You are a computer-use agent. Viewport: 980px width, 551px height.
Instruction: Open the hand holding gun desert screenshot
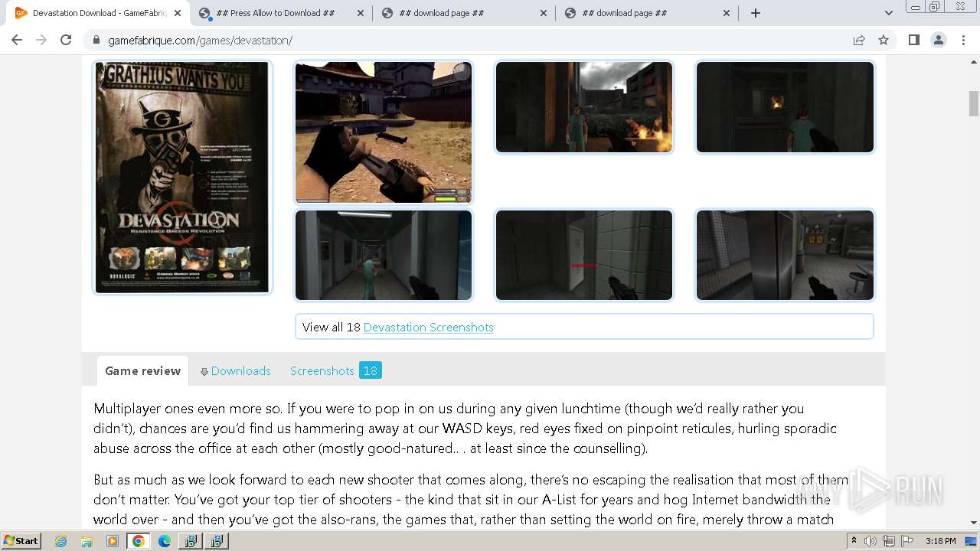(x=384, y=132)
